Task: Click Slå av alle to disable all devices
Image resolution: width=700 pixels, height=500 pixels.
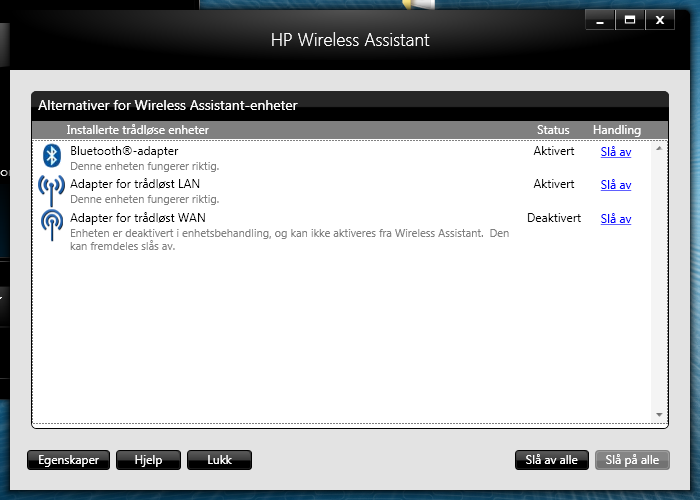Action: point(551,460)
